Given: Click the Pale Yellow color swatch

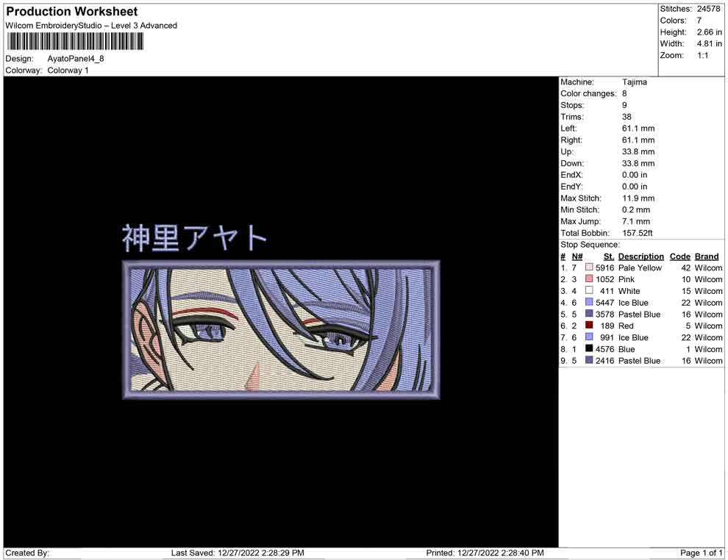Looking at the screenshot, I should [x=589, y=268].
